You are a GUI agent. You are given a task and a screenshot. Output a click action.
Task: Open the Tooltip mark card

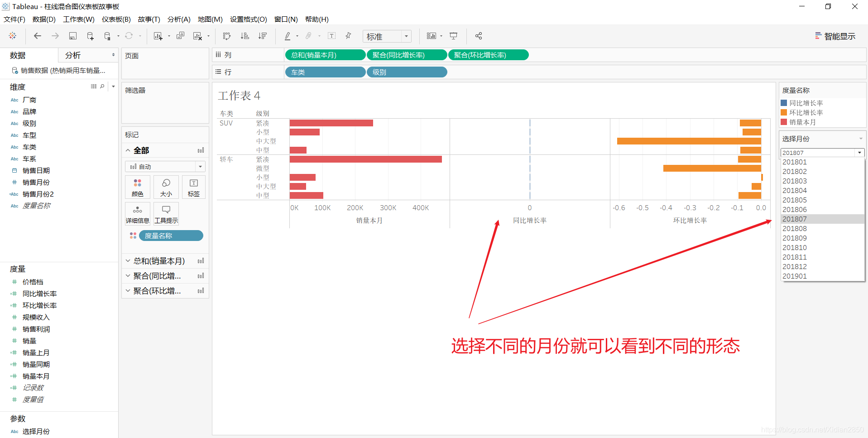(166, 214)
